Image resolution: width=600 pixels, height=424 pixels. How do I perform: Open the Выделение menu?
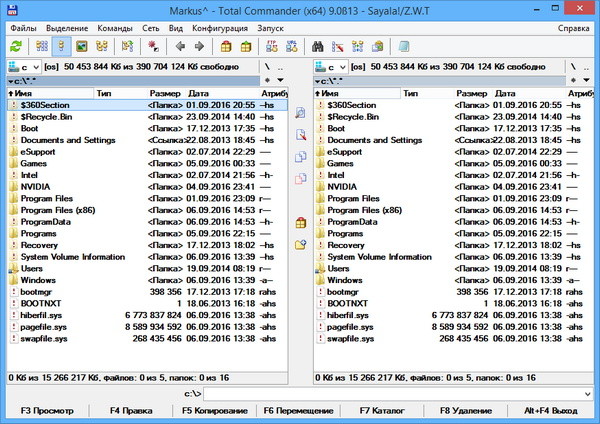(x=67, y=28)
